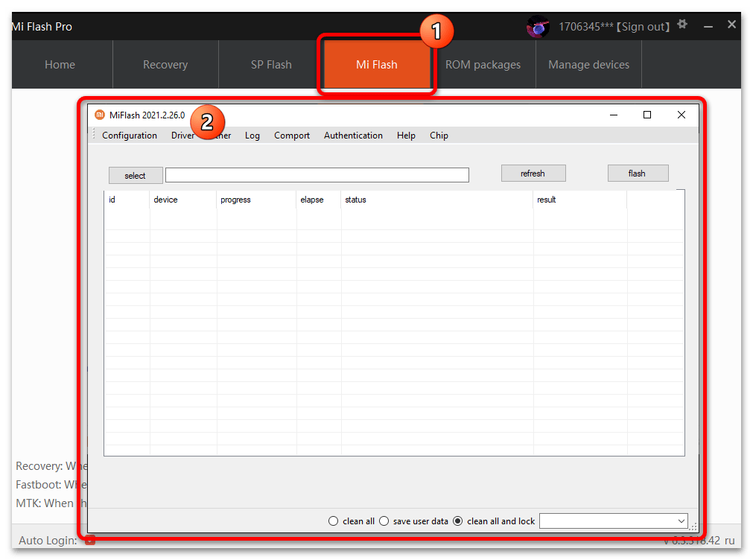The image size is (753, 560).
Task: Click the Sign out link
Action: (x=644, y=27)
